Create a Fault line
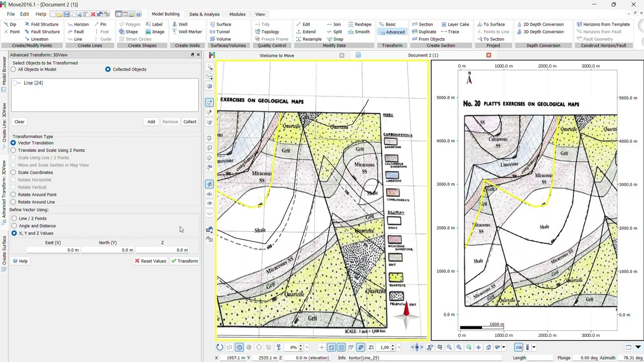644x362 pixels. (x=76, y=32)
